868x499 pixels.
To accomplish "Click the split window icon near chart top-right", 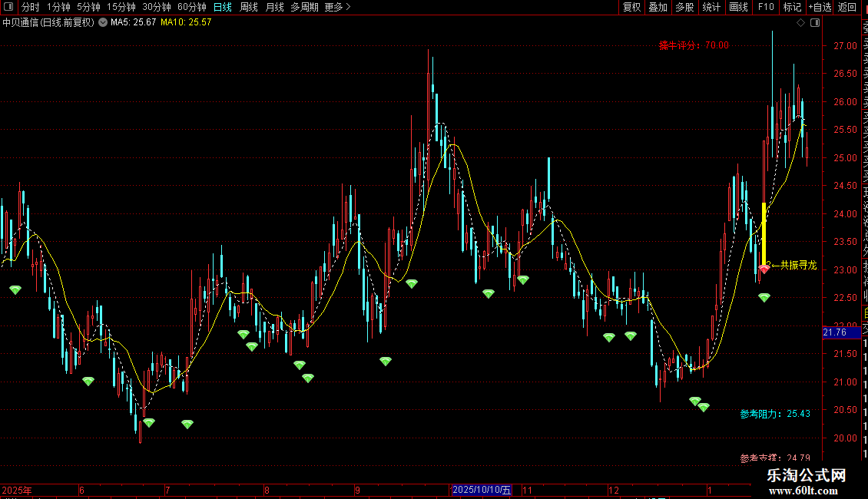I will click(815, 23).
